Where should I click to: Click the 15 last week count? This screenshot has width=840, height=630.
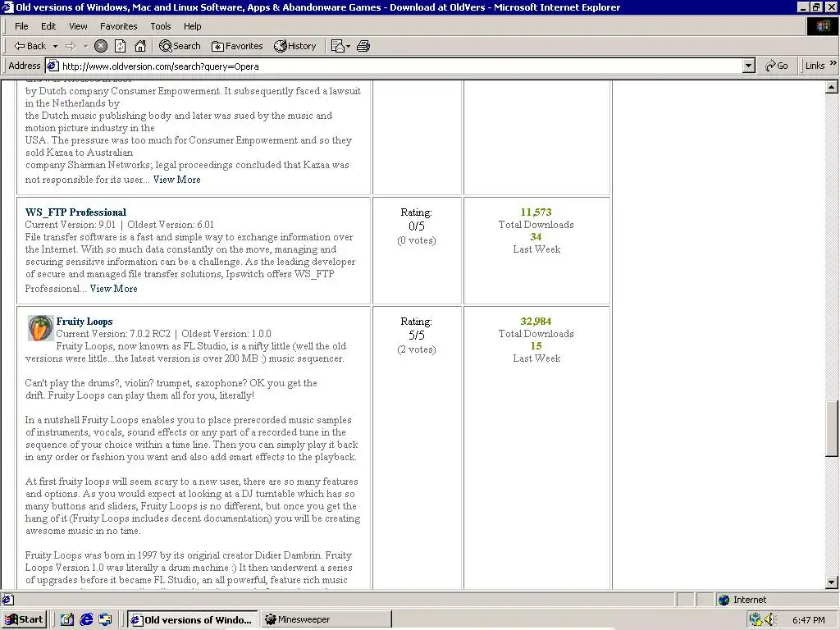point(536,346)
